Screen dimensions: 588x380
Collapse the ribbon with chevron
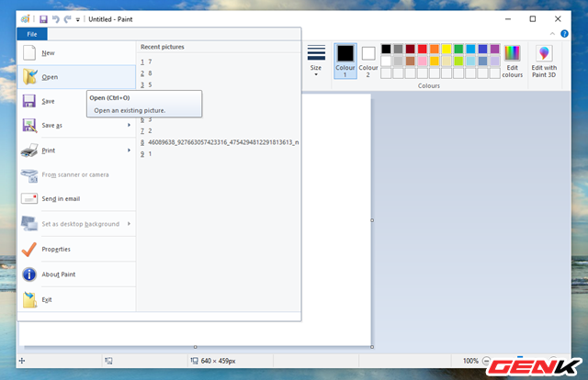pyautogui.click(x=553, y=34)
